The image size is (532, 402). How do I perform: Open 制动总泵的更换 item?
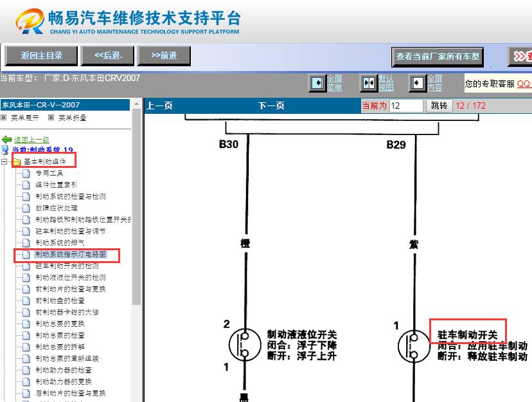(x=60, y=324)
